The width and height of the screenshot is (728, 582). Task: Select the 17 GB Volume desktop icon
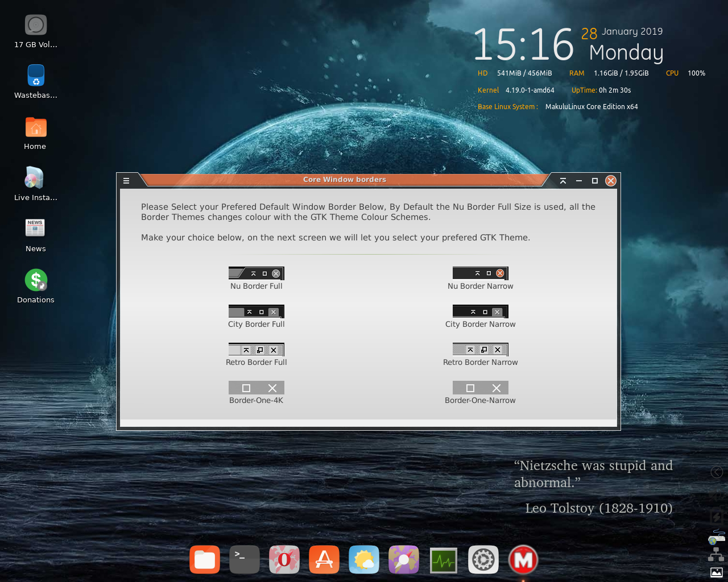pos(36,31)
